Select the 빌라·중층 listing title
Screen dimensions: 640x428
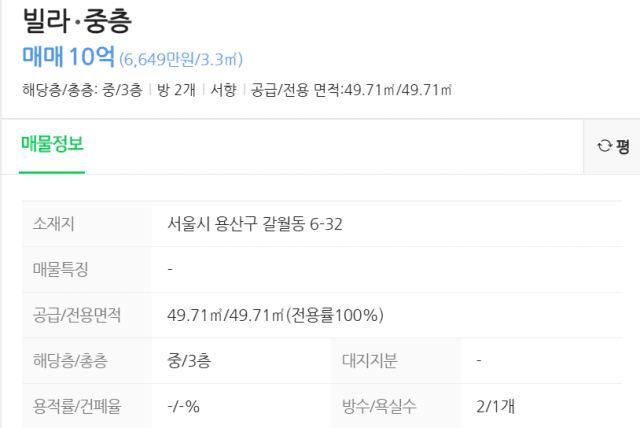77,20
